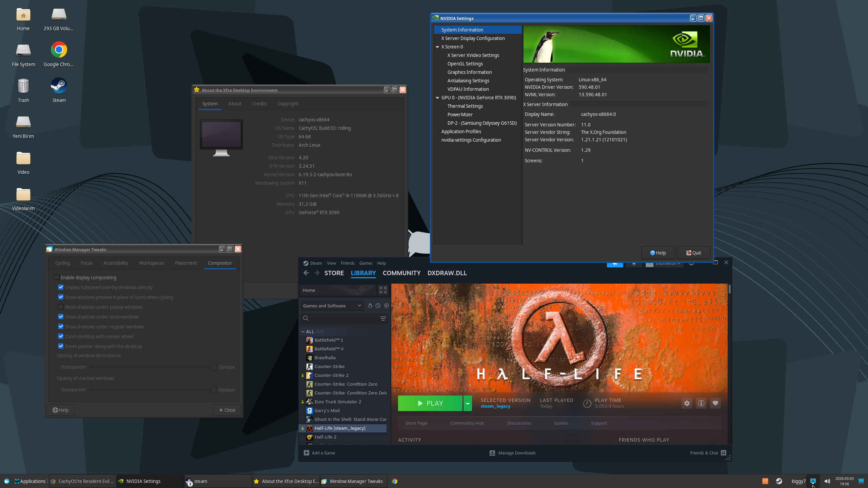Click the Steam collections grid view icon
Viewport: 868px width, 488px height.
[383, 290]
